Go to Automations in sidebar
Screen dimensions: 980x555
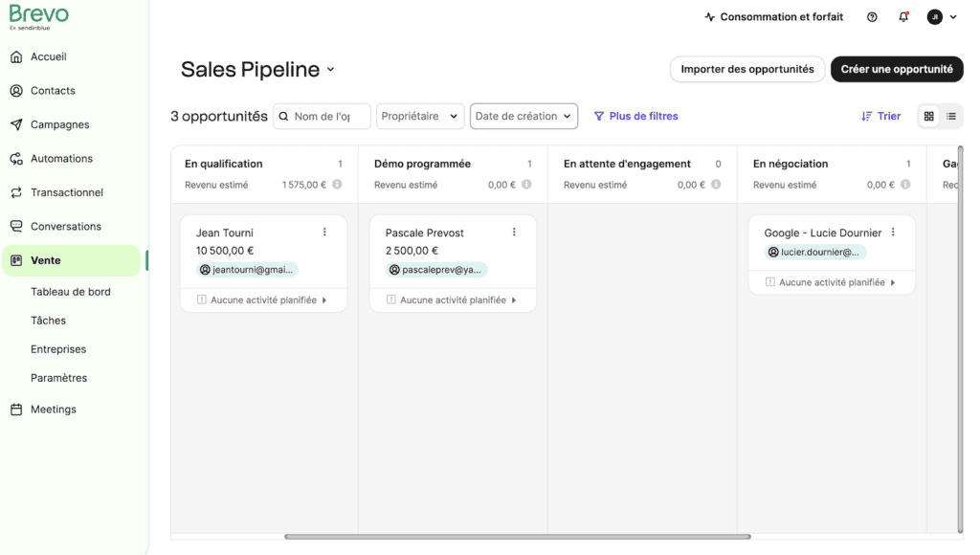[x=61, y=159]
